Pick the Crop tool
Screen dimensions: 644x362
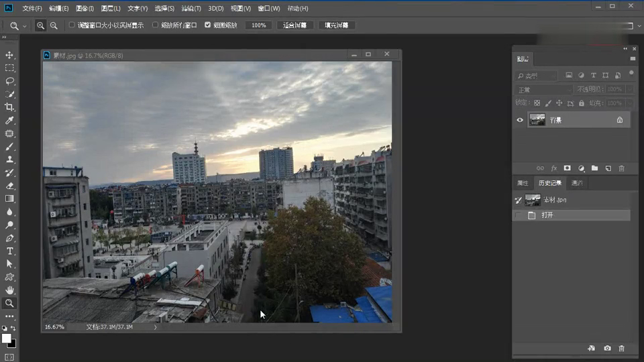pos(9,107)
